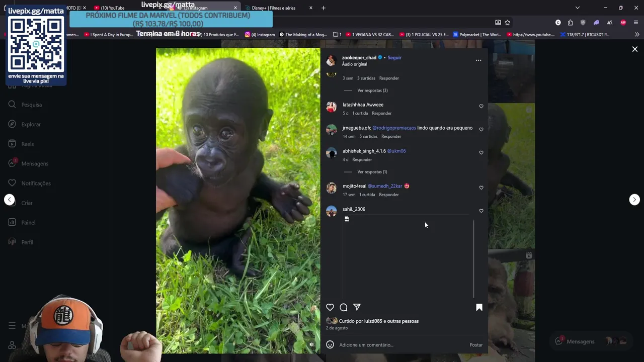Open Perfil in the Instagram sidebar
Viewport: 644px width, 362px height.
point(21,242)
